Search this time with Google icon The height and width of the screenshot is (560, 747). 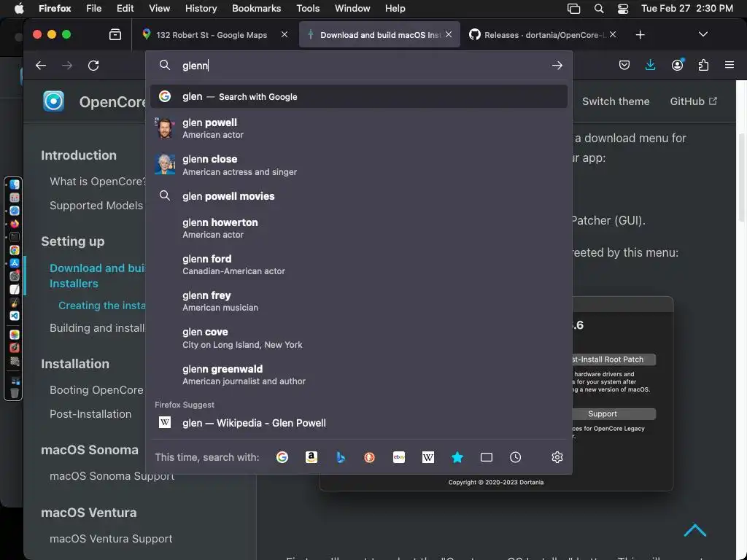(282, 457)
